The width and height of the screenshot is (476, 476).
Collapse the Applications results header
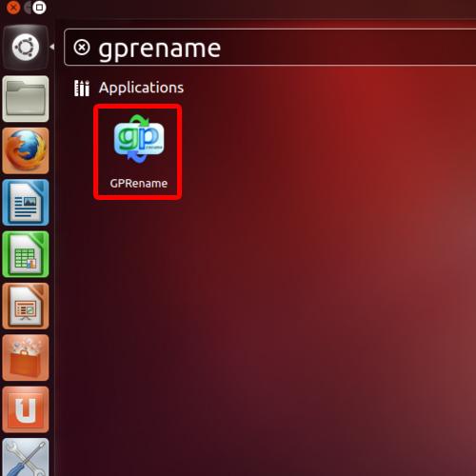141,88
